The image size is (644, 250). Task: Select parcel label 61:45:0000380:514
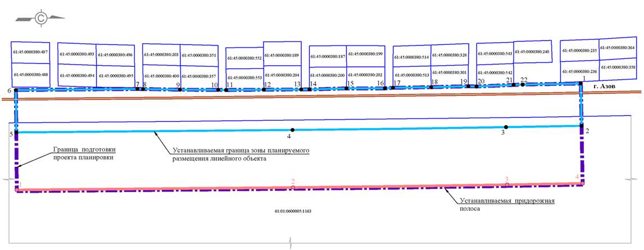[x=412, y=57]
